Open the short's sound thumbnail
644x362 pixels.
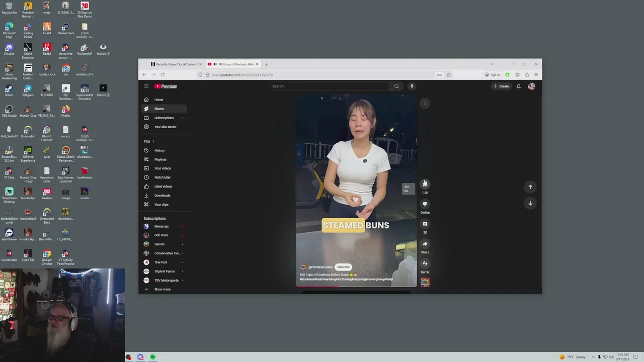425,283
